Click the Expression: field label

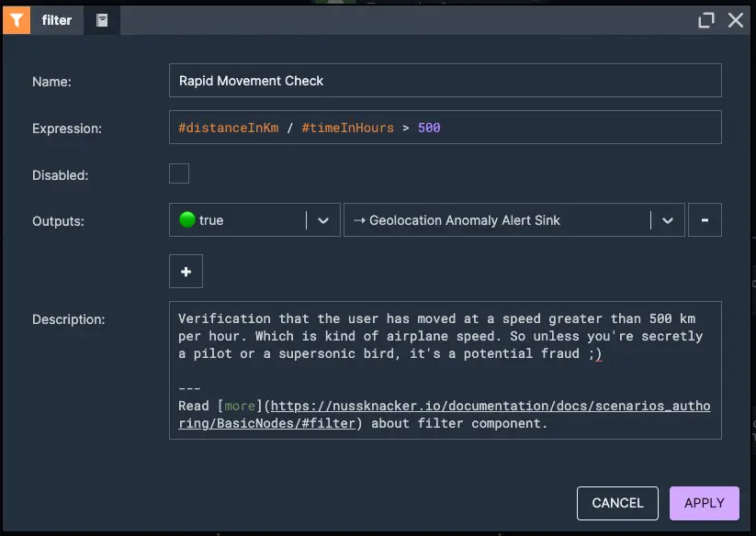[x=67, y=128]
